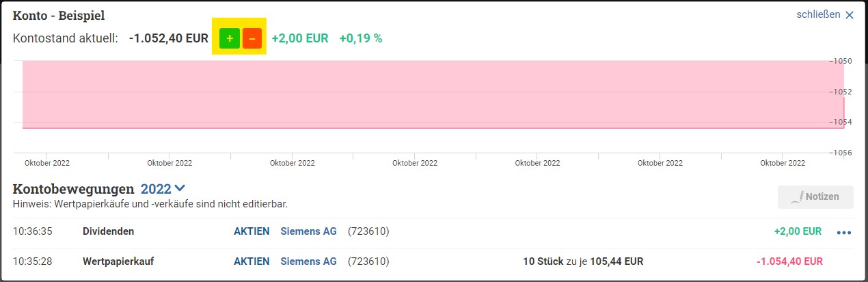Click the Notizen button
The image size is (868, 282).
(x=815, y=196)
